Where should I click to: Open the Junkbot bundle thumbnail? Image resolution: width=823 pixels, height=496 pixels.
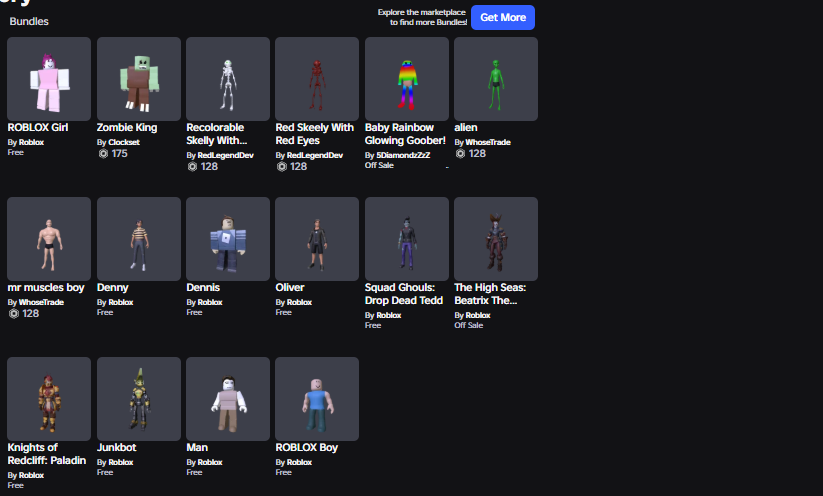pos(139,399)
